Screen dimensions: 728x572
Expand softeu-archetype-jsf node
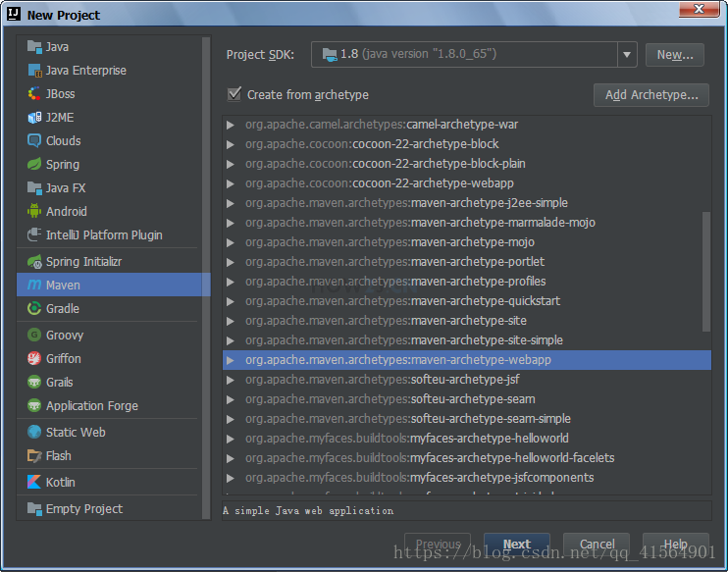pyautogui.click(x=231, y=380)
